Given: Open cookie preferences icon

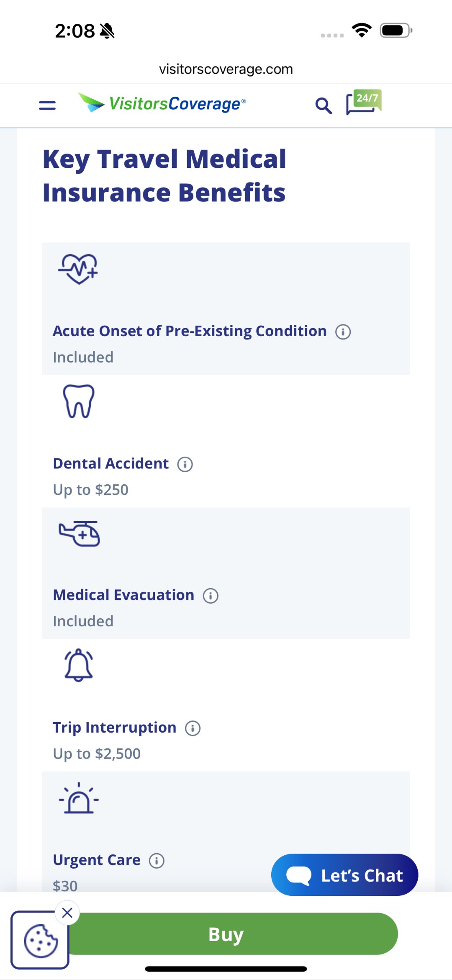Looking at the screenshot, I should tap(40, 940).
